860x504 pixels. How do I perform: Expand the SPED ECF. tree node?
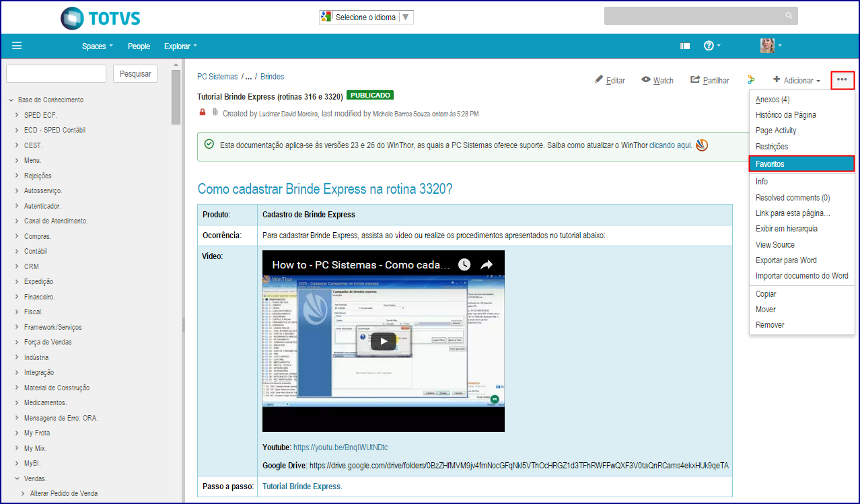(x=17, y=115)
